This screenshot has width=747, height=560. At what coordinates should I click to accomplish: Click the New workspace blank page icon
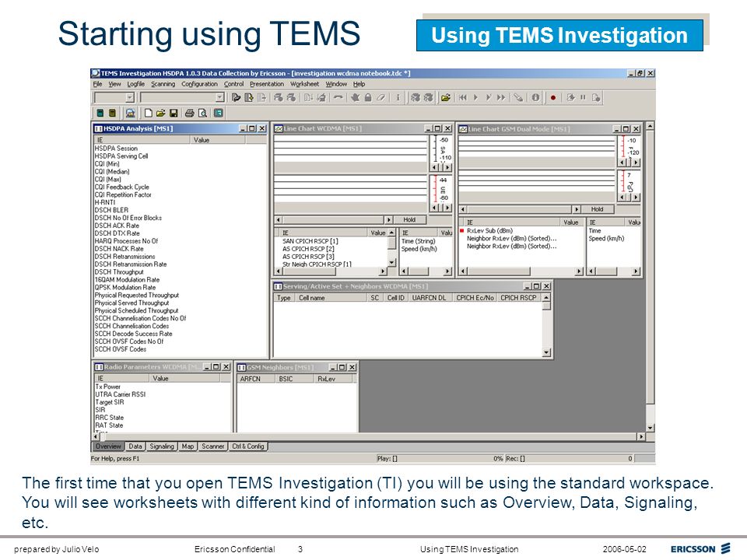pos(148,113)
